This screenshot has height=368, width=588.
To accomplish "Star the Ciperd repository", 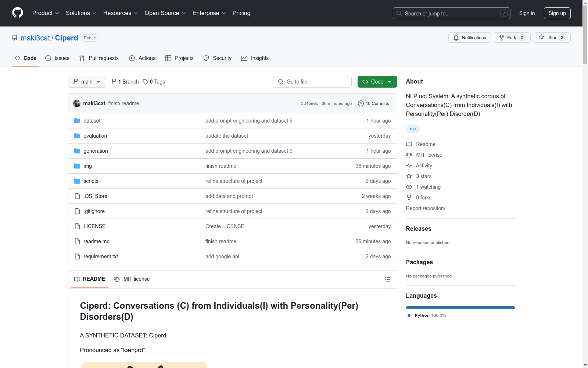I will [x=552, y=38].
